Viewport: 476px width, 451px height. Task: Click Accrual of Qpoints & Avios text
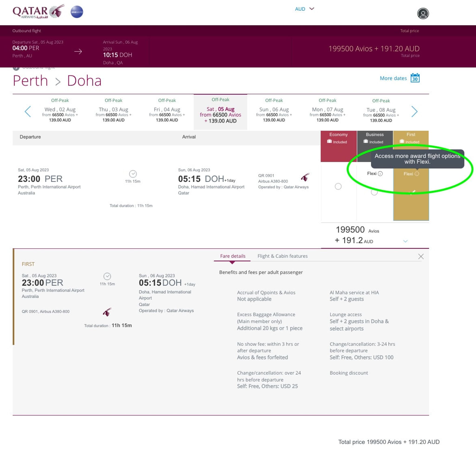click(266, 292)
